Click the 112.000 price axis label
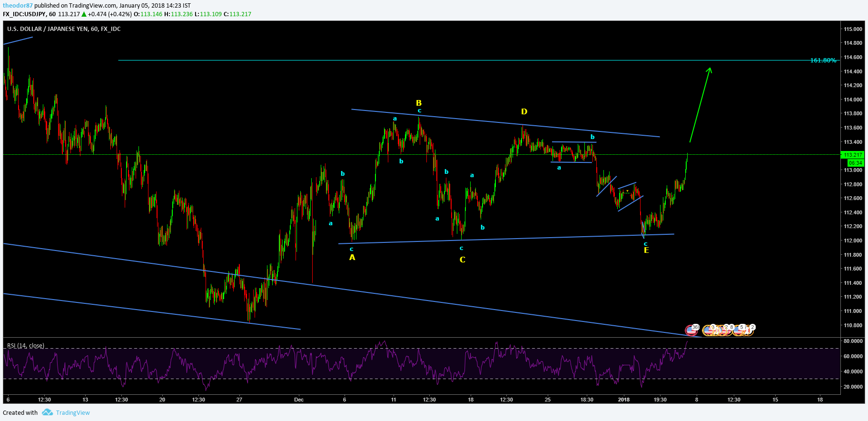 click(853, 241)
